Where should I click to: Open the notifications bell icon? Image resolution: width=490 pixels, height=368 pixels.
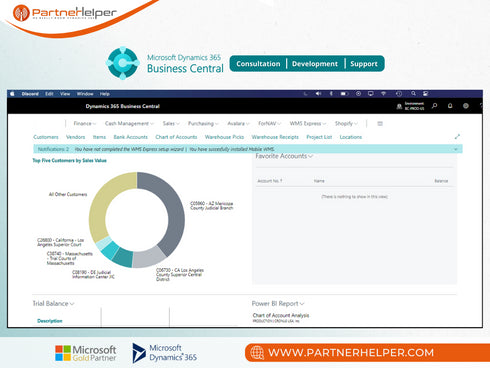tap(450, 106)
